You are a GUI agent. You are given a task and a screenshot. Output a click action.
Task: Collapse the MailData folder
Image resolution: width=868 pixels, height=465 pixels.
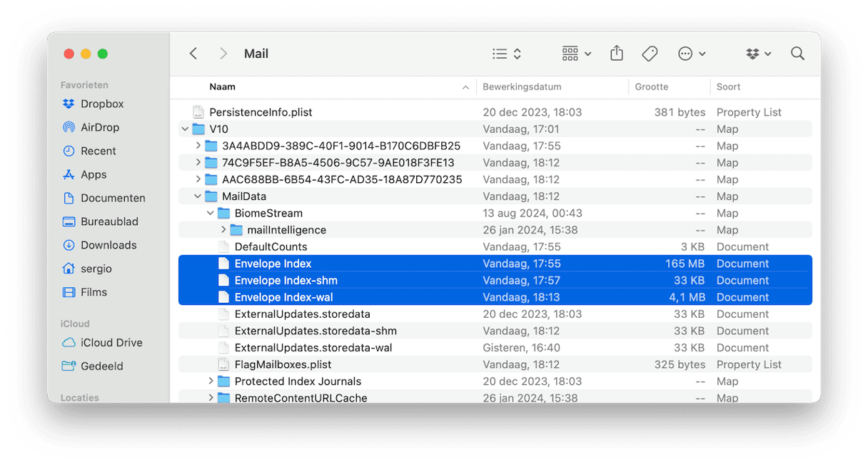[198, 196]
